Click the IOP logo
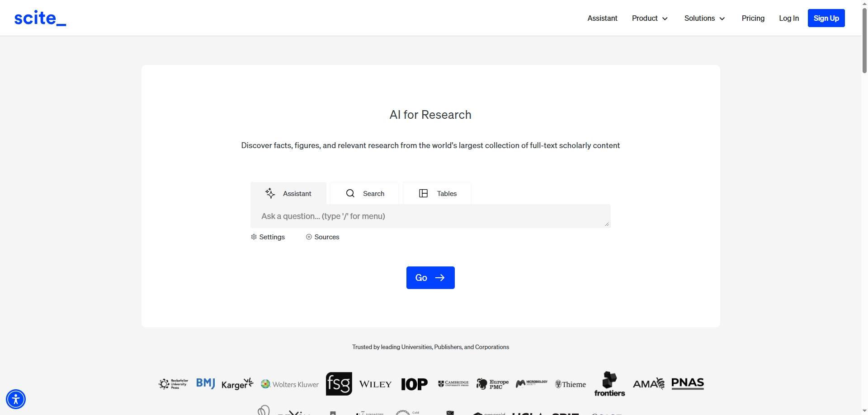The width and height of the screenshot is (868, 415). pos(414,384)
